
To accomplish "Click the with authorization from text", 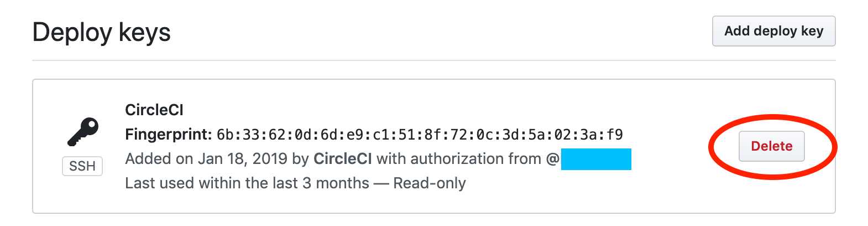I will click(458, 159).
